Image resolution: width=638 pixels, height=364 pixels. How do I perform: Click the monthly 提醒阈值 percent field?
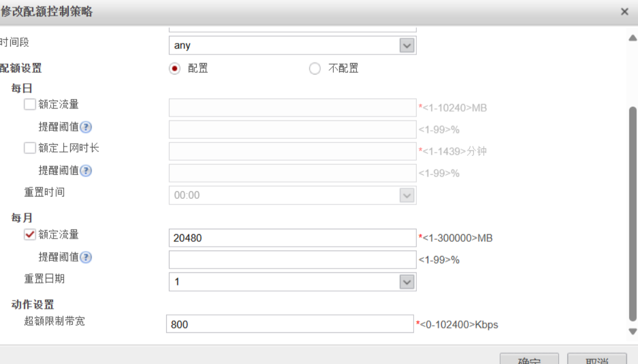click(293, 260)
